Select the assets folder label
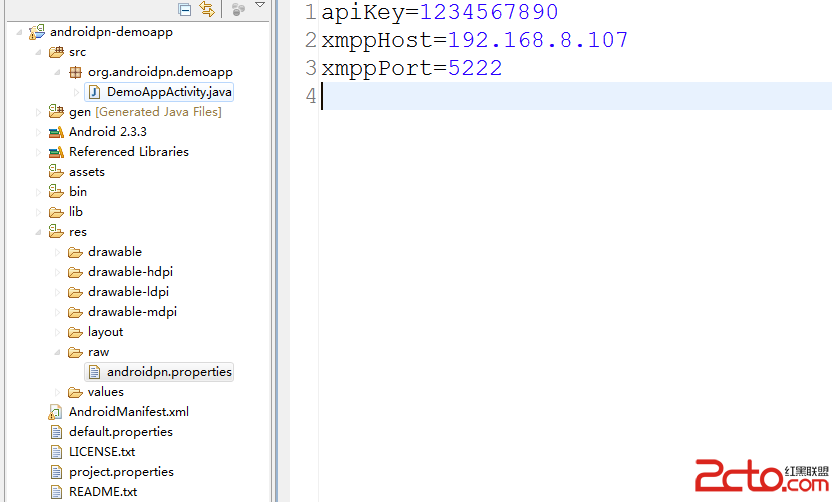Viewport: 832px width, 502px height. (x=86, y=172)
